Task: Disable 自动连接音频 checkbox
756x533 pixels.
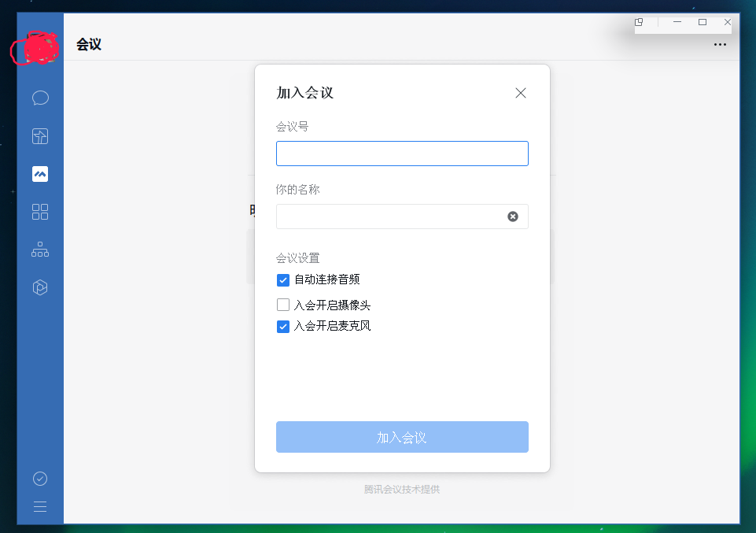Action: [282, 279]
